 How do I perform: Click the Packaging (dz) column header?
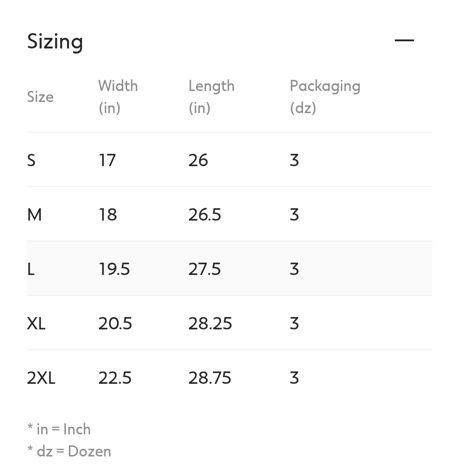click(x=325, y=97)
